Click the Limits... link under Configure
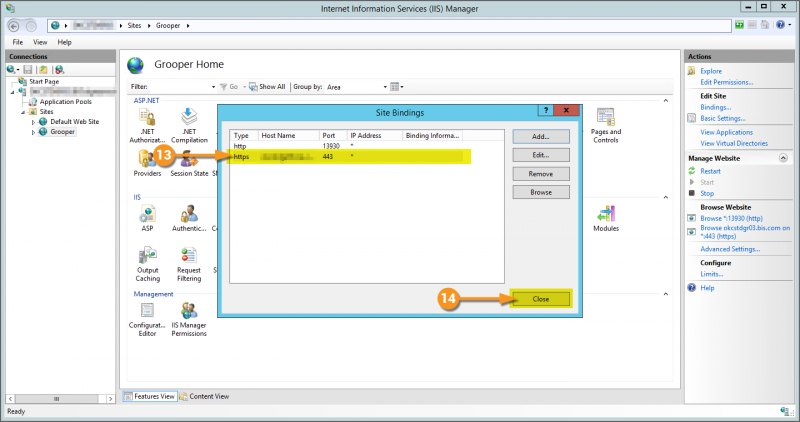The image size is (800, 422). click(711, 274)
